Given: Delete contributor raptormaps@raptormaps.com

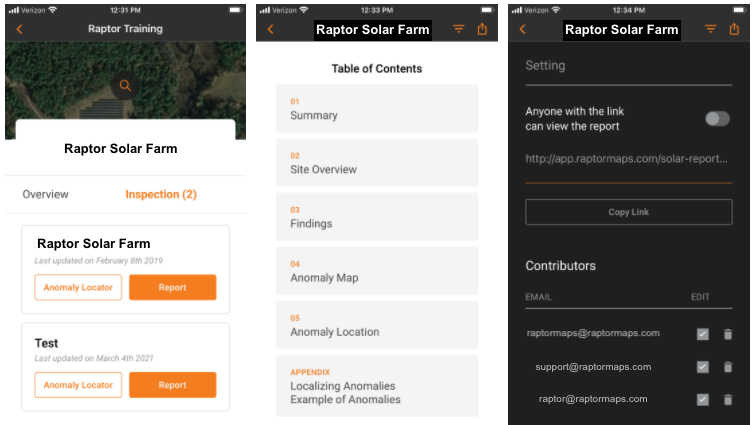Looking at the screenshot, I should pos(728,334).
